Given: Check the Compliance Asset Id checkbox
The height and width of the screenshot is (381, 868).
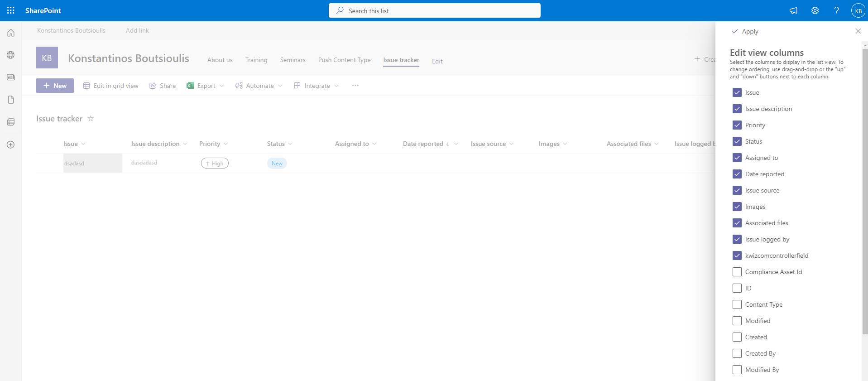Looking at the screenshot, I should (x=737, y=272).
